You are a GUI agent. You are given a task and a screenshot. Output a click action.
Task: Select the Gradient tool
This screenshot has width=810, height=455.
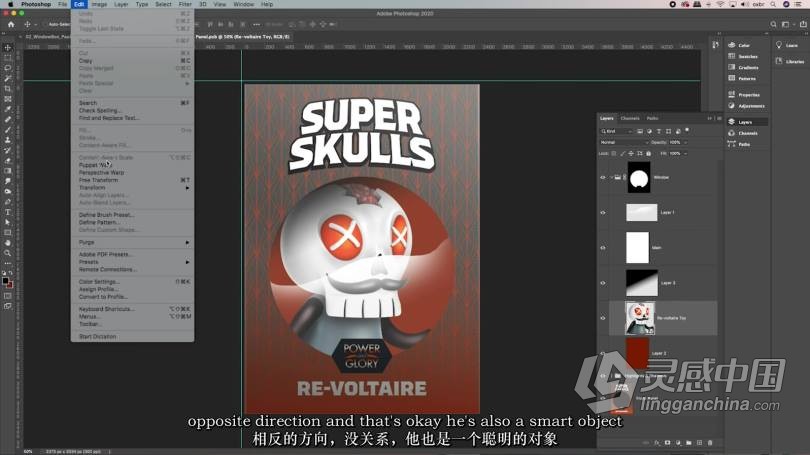click(x=7, y=171)
